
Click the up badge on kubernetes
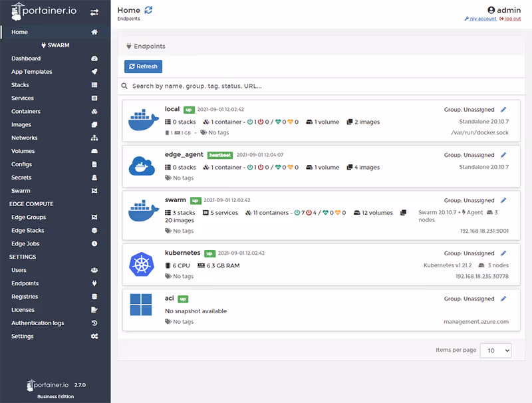coord(209,253)
